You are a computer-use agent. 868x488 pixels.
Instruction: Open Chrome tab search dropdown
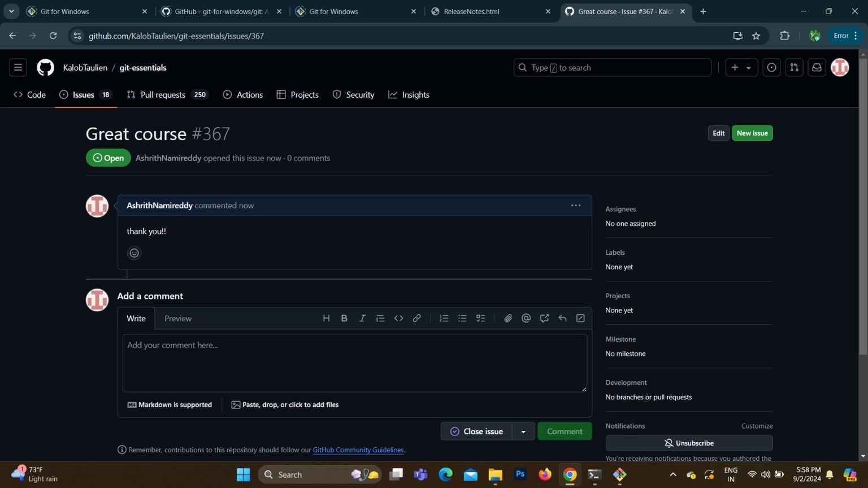11,11
